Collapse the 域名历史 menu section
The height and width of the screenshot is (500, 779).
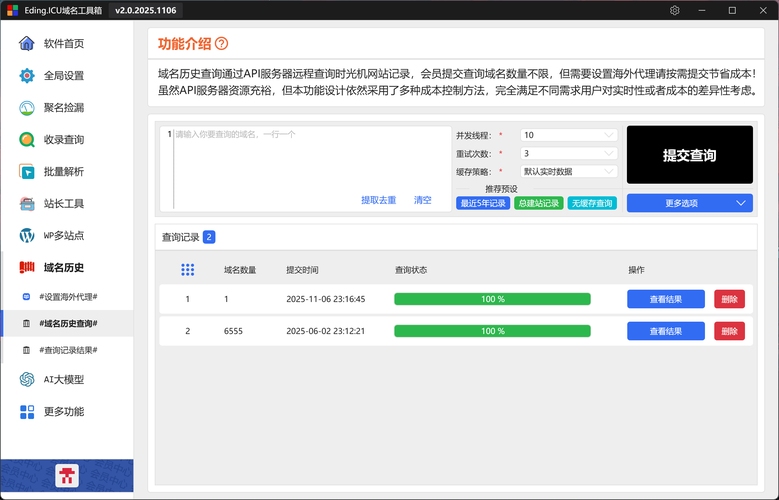[67, 267]
